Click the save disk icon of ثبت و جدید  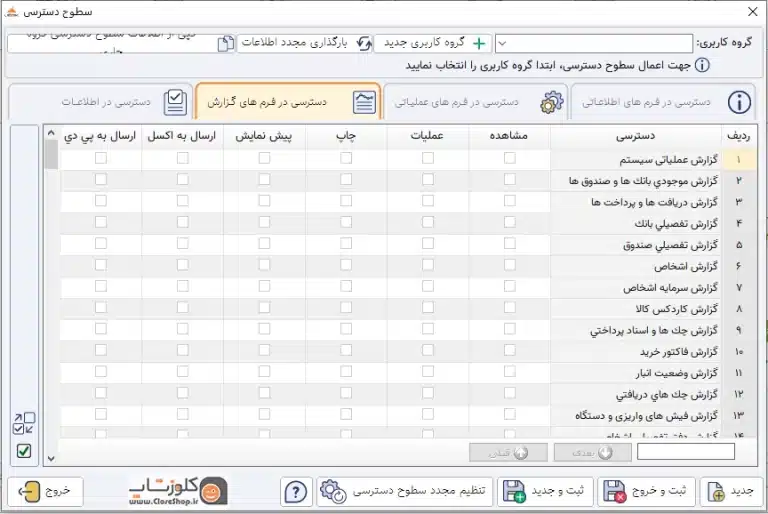pyautogui.click(x=514, y=491)
